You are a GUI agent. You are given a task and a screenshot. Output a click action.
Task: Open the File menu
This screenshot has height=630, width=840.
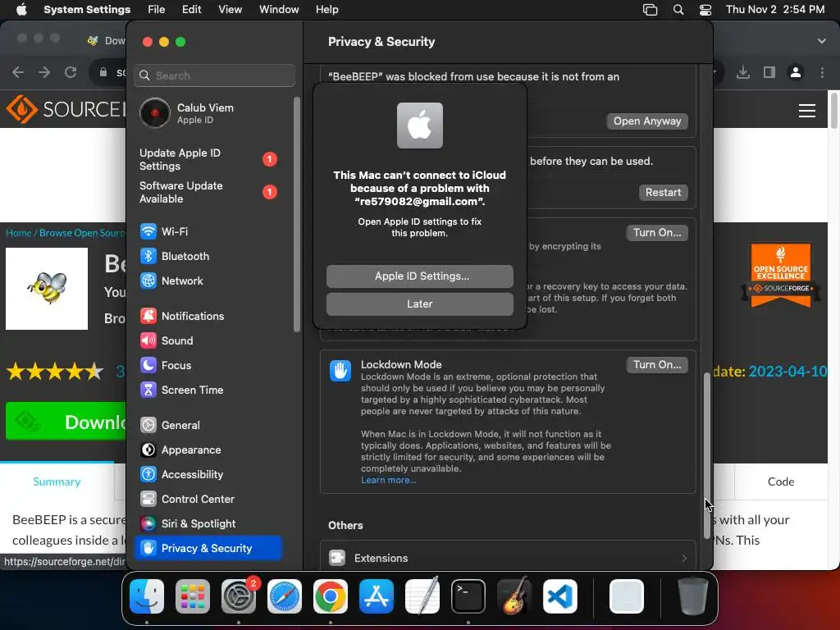157,10
